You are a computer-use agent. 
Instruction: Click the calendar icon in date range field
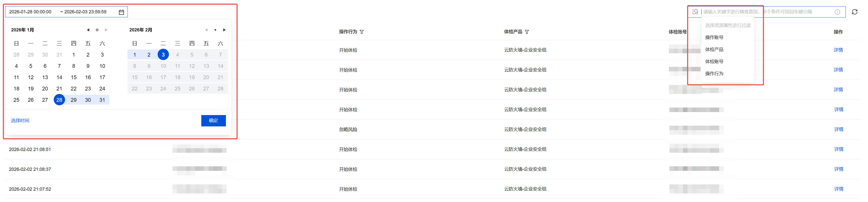121,12
